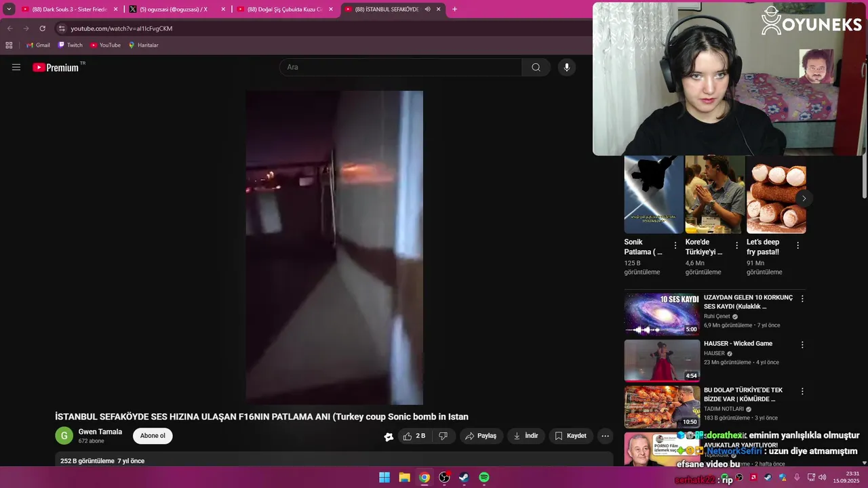868x488 pixels.
Task: Subscribe with the Abone ol button
Action: pos(153,436)
